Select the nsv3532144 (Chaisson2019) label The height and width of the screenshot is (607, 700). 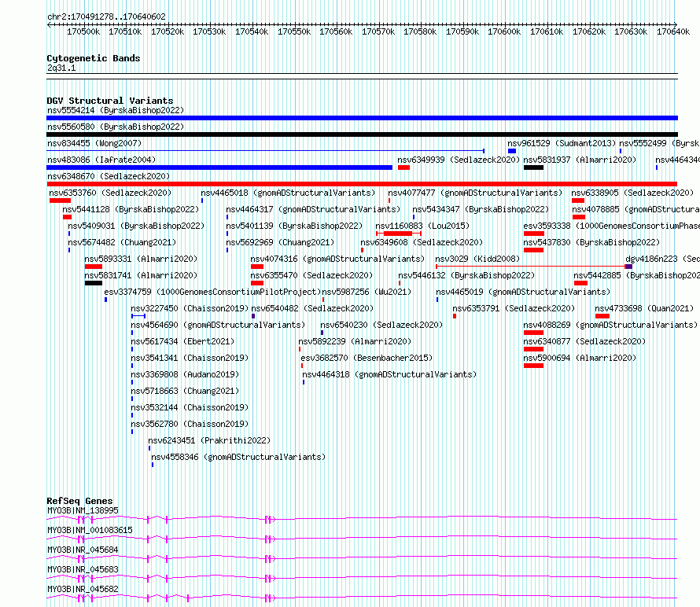190,407
